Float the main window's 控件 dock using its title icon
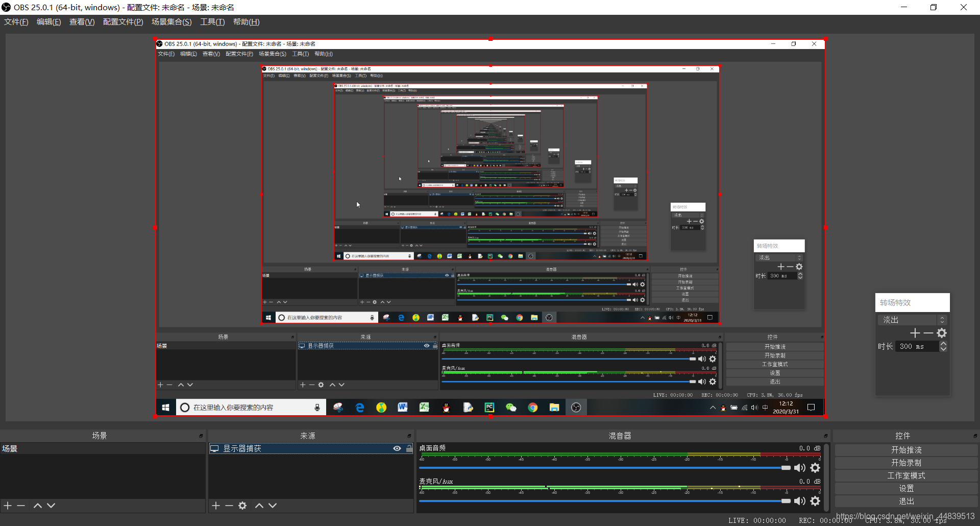This screenshot has height=526, width=980. [x=975, y=436]
